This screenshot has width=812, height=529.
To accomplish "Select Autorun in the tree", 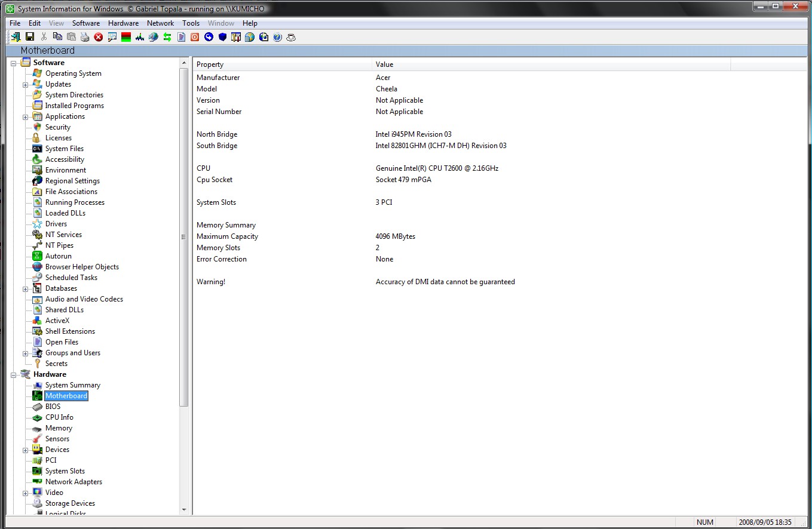I will click(x=59, y=256).
